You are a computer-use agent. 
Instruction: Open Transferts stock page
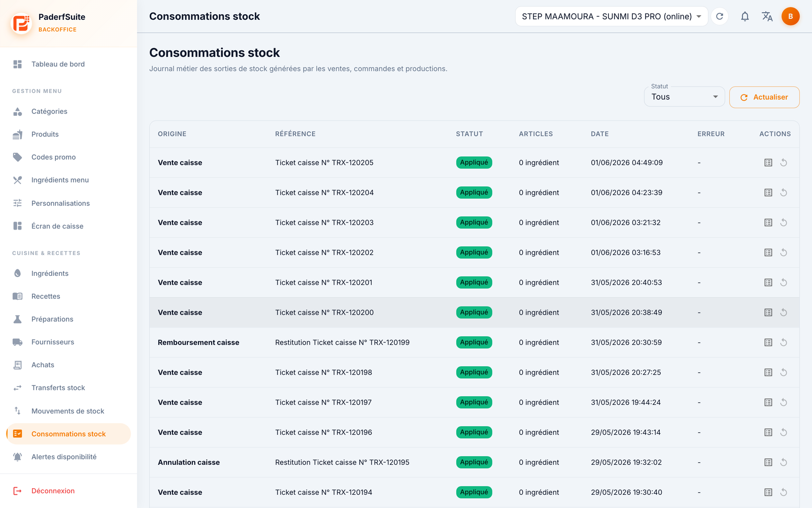pyautogui.click(x=68, y=388)
